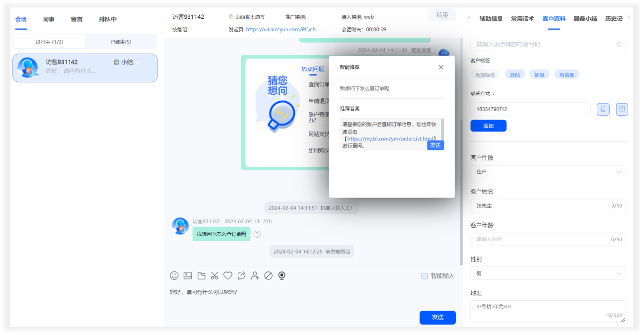Close the 智能推荐 popup
This screenshot has height=335, width=644.
[441, 67]
